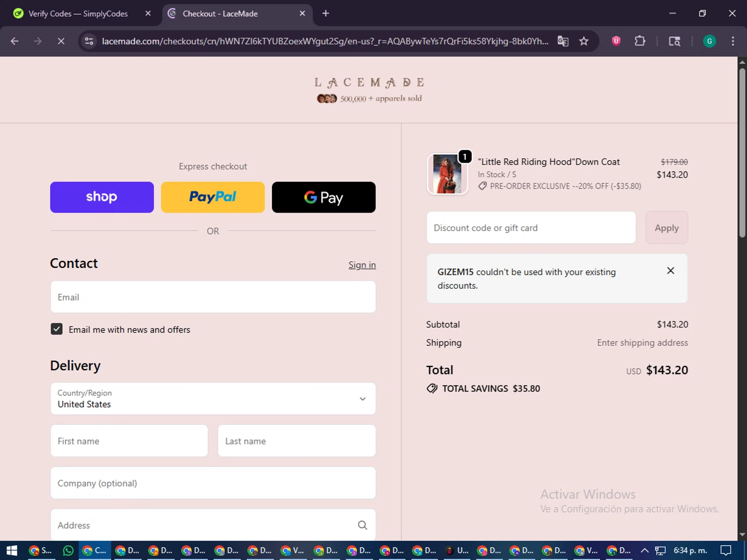The height and width of the screenshot is (560, 747).
Task: Switch to the Verify Codes — SimplyCodes tab
Action: tap(78, 13)
